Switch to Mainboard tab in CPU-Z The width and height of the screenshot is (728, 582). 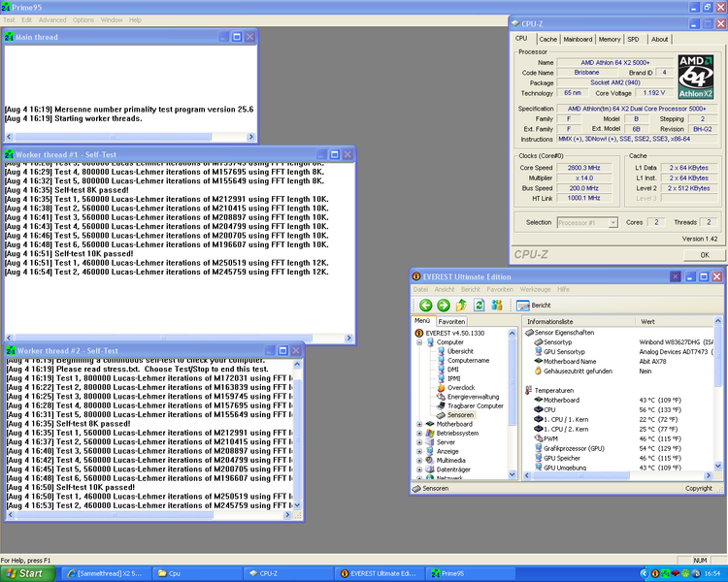click(x=578, y=40)
